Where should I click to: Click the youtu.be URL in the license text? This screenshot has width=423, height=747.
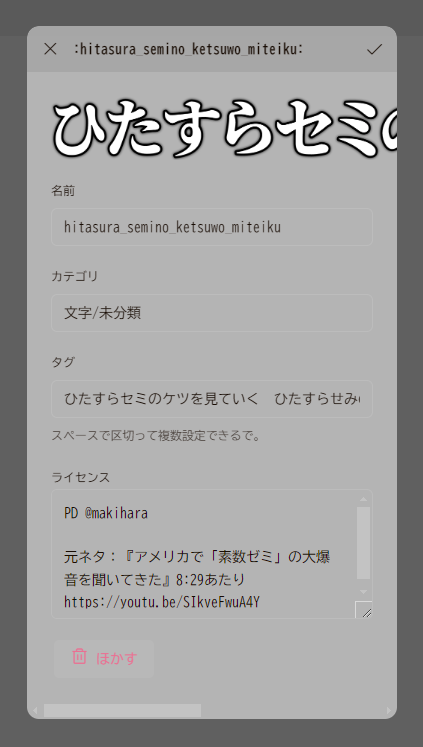pos(162,602)
